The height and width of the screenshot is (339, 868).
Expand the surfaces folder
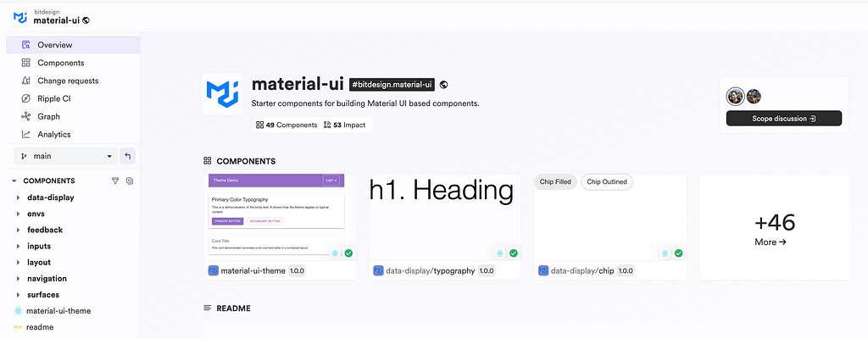(19, 295)
